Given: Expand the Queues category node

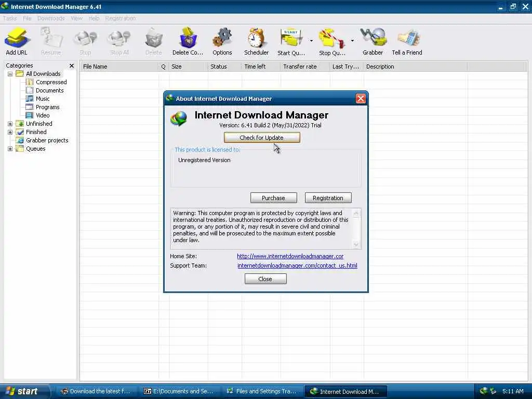Looking at the screenshot, I should (10, 149).
